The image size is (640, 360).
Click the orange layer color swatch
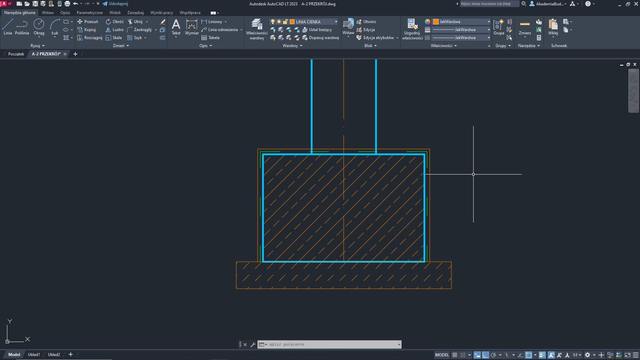coord(292,22)
